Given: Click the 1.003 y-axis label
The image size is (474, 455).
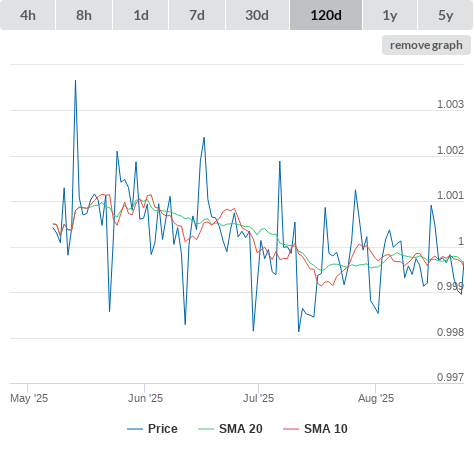Looking at the screenshot, I should pyautogui.click(x=450, y=104).
